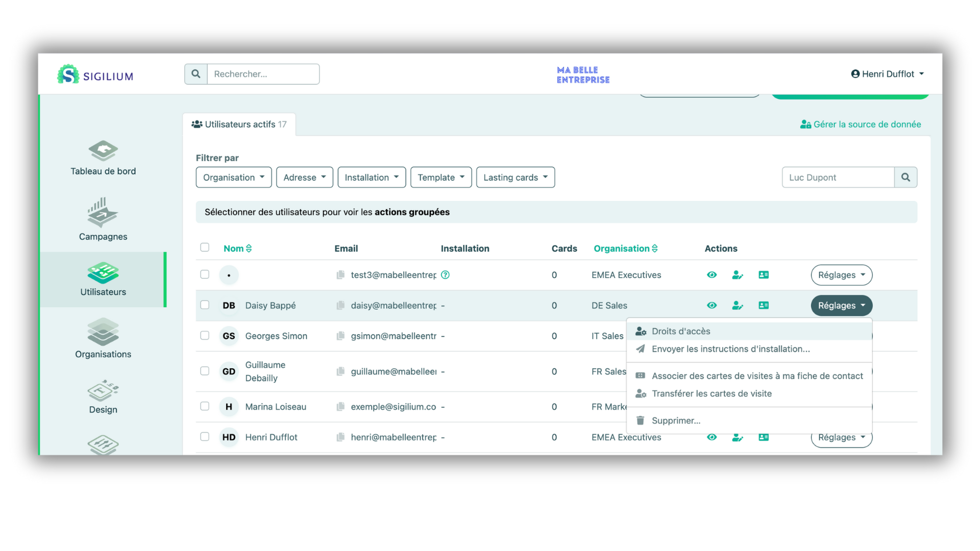Image resolution: width=980 pixels, height=551 pixels.
Task: Select Transférer les cartes de visite
Action: (712, 393)
